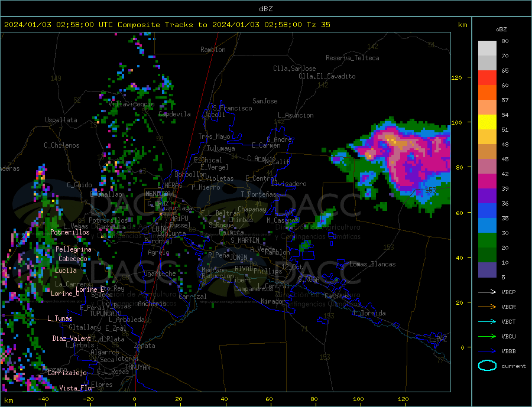Viewport: 532px width, 407px height.
Task: Click the 'Clla.El_Cavadito' place label
Action: click(x=327, y=76)
